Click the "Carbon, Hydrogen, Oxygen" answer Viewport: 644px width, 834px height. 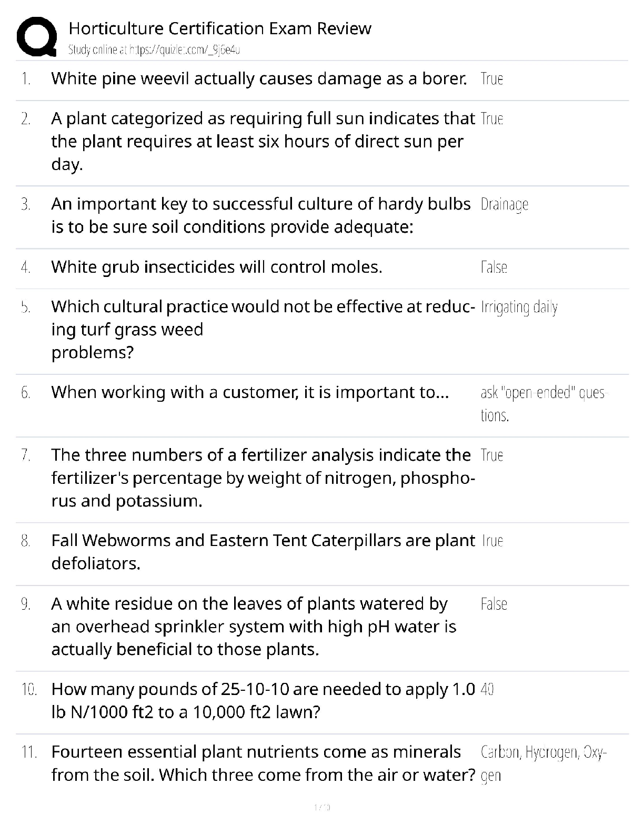544,763
